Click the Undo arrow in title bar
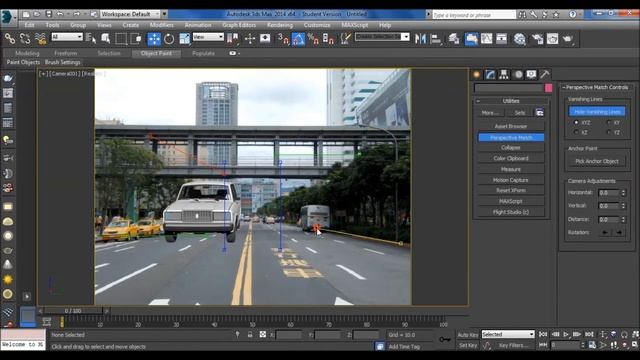Viewport: 640px width, 360px height. click(x=60, y=14)
